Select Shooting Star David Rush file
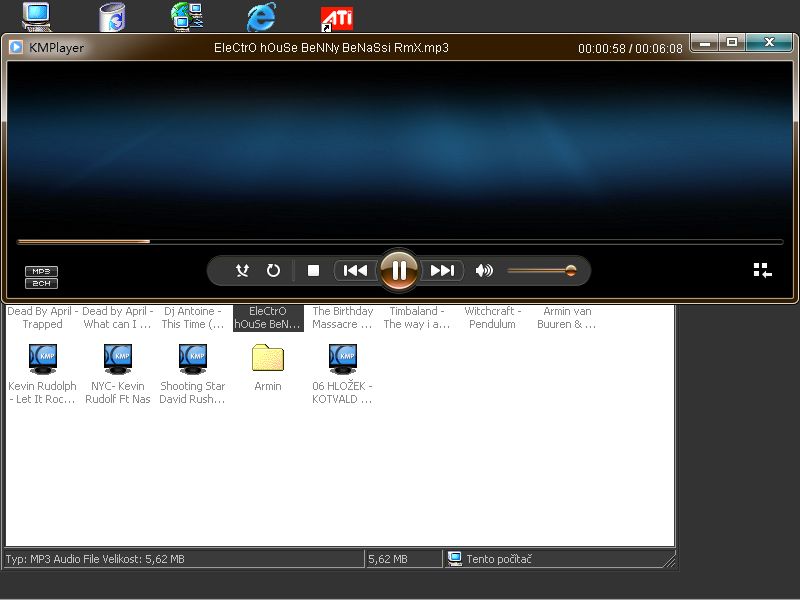Viewport: 800px width, 600px height. pyautogui.click(x=192, y=374)
